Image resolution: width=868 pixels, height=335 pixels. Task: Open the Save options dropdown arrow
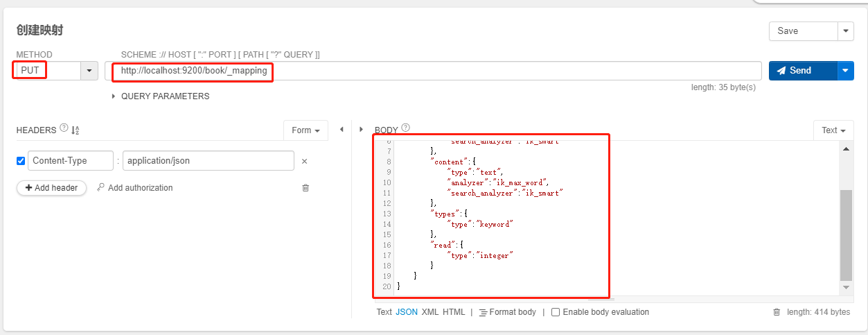point(846,31)
